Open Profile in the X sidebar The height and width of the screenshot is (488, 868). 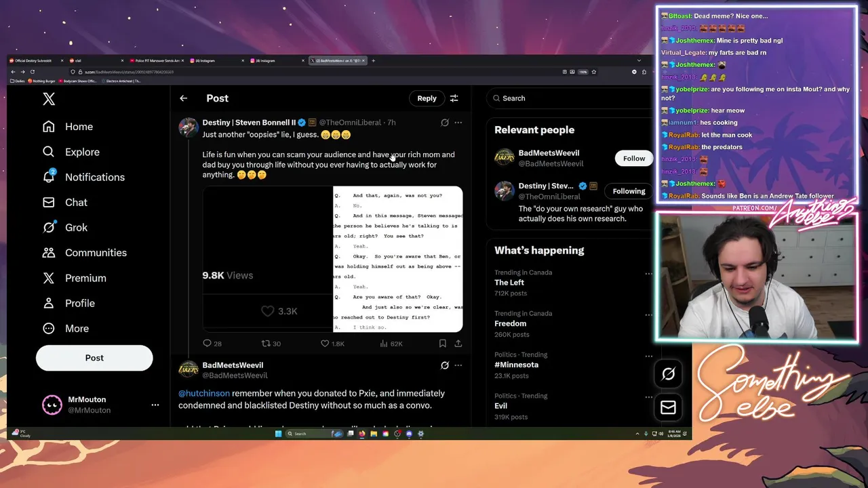click(x=68, y=303)
